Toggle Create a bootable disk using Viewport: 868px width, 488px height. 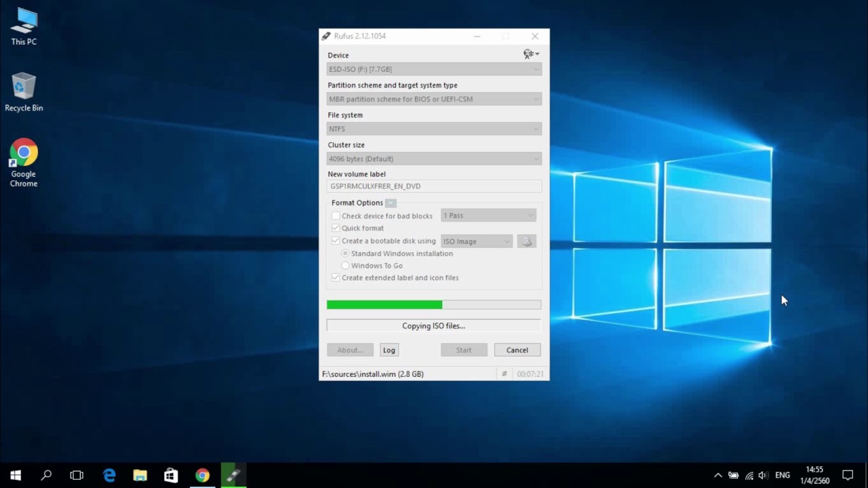(336, 241)
